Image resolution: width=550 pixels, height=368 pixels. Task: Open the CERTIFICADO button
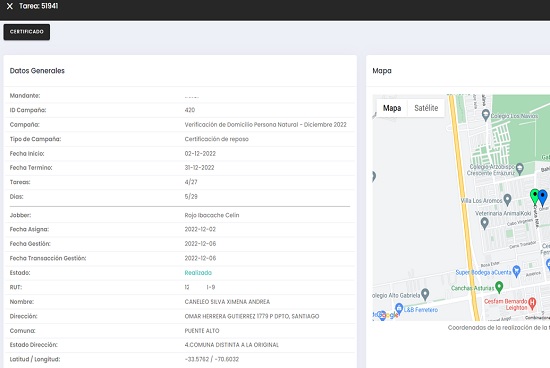[x=27, y=32]
